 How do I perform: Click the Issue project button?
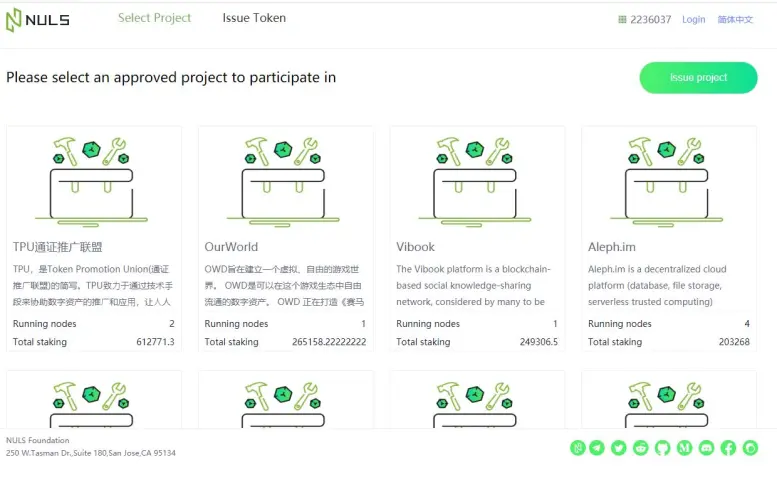(x=698, y=77)
